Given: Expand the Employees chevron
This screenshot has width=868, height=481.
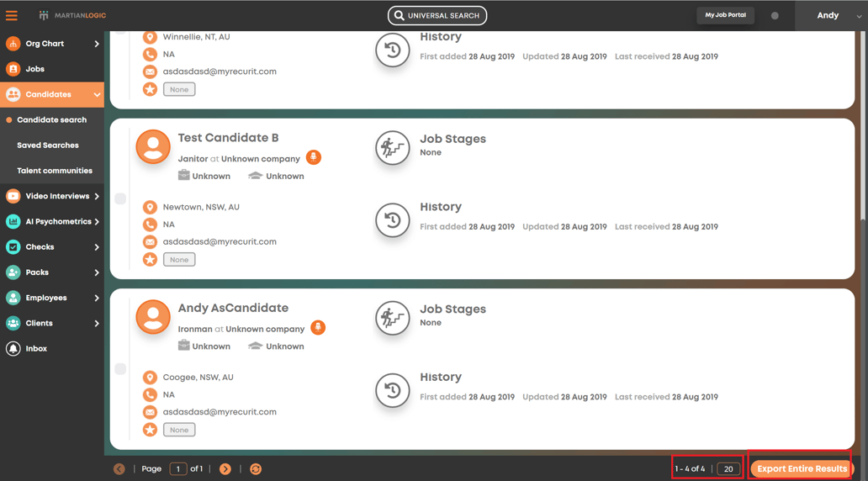Looking at the screenshot, I should pos(97,298).
